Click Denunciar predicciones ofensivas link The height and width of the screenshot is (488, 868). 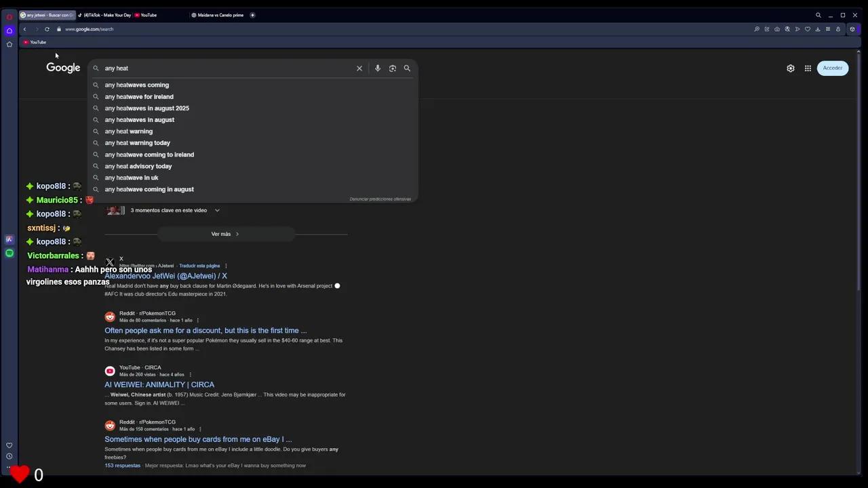[380, 199]
